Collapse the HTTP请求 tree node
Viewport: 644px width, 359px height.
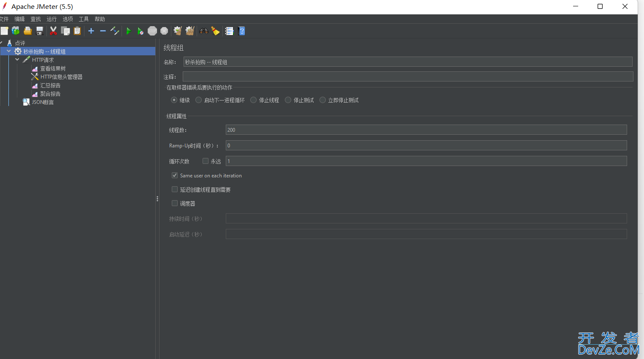(17, 60)
